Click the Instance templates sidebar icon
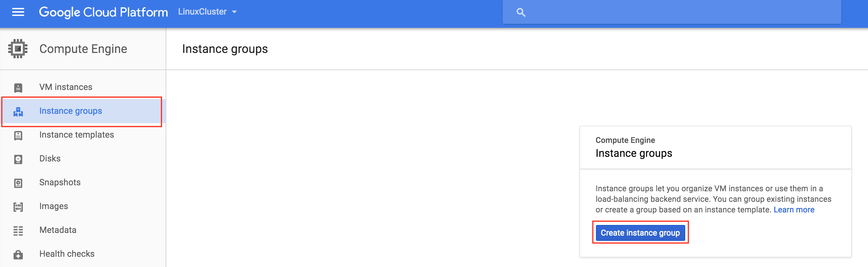The image size is (868, 267). coord(18,136)
